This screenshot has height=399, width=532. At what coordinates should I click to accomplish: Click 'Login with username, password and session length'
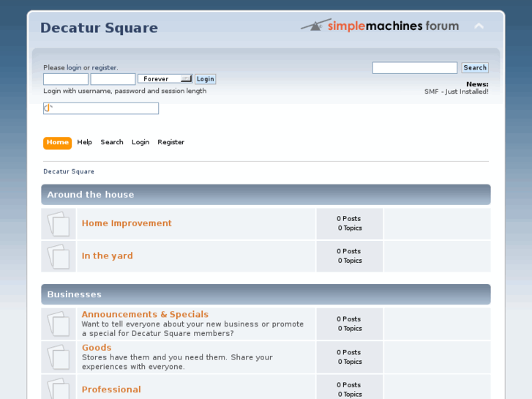click(x=125, y=91)
